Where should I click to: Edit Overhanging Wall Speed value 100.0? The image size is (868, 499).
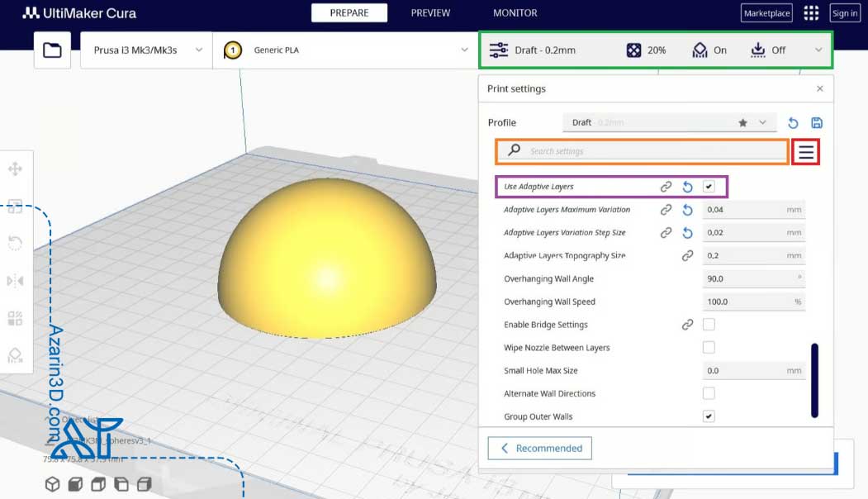click(753, 302)
